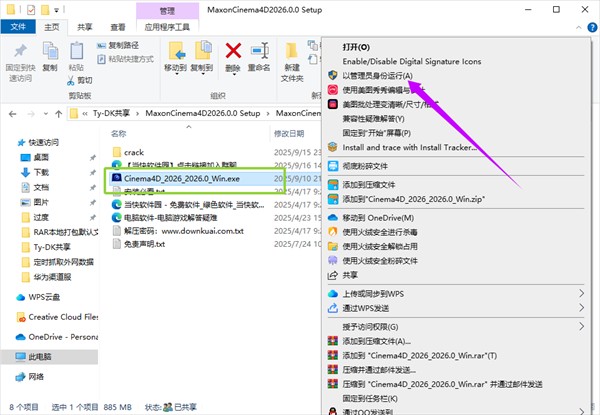Select 此电脑 in navigation pane
The height and width of the screenshot is (415, 600).
(43, 357)
